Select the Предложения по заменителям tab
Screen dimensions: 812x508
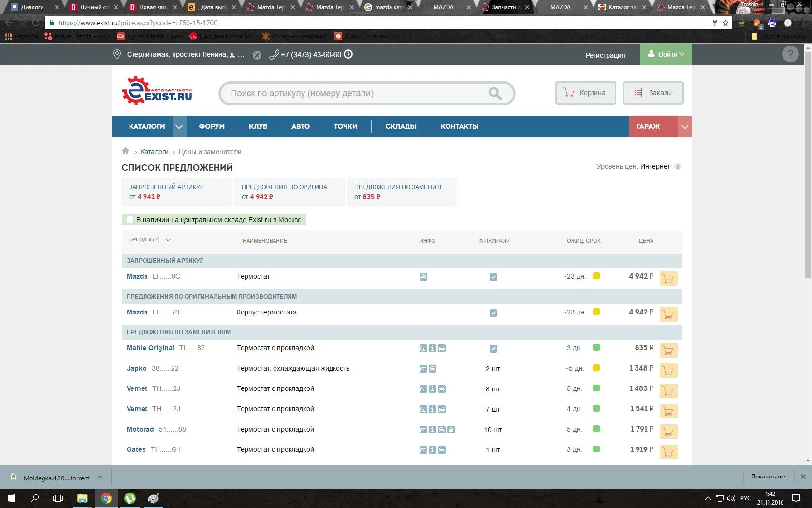tap(402, 192)
